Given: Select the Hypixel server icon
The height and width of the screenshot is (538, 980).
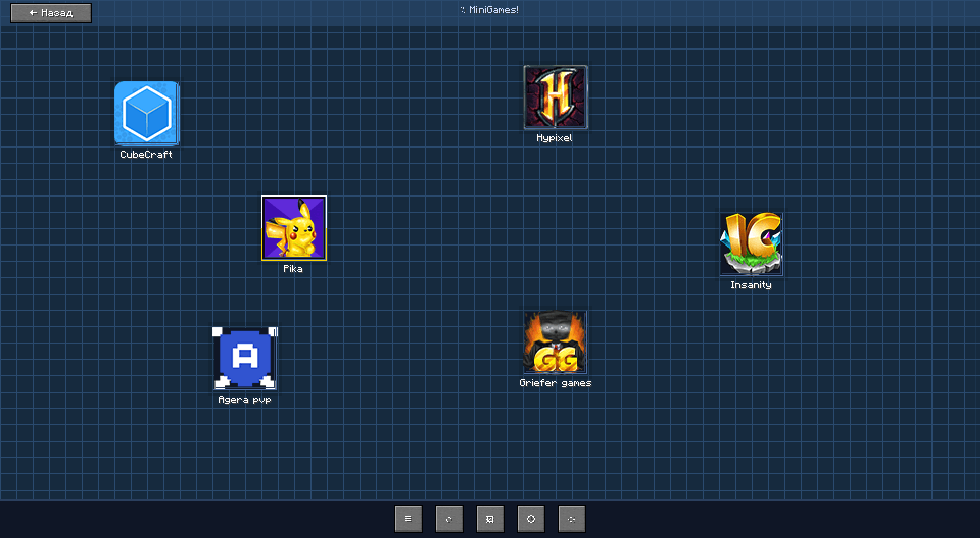Looking at the screenshot, I should [x=556, y=97].
